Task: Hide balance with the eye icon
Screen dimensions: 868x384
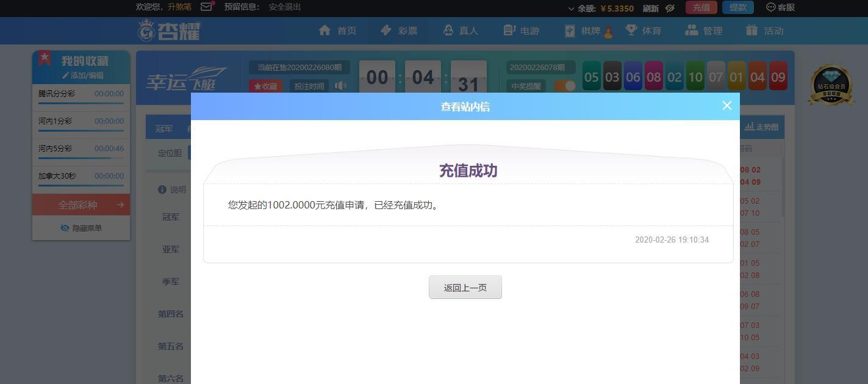Action: [670, 8]
